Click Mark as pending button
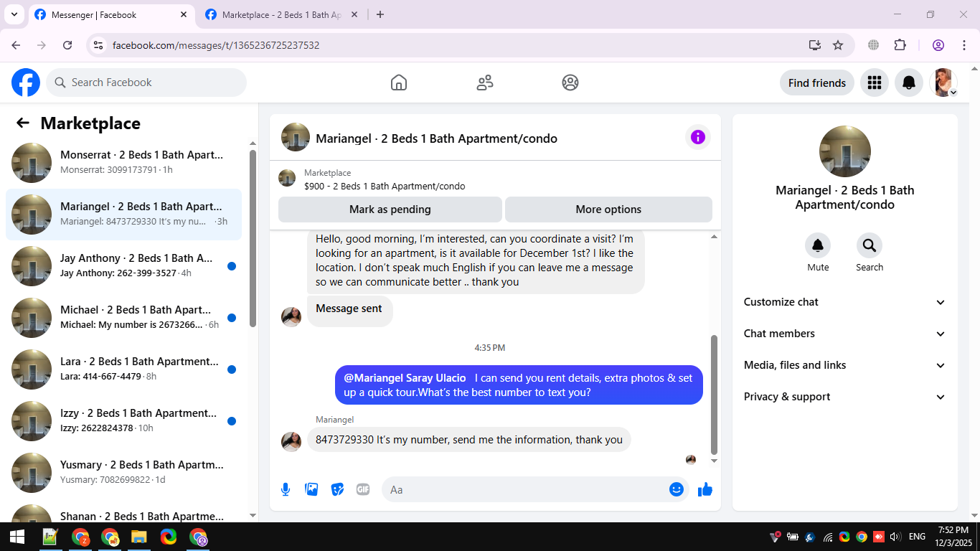980x551 pixels. 390,209
